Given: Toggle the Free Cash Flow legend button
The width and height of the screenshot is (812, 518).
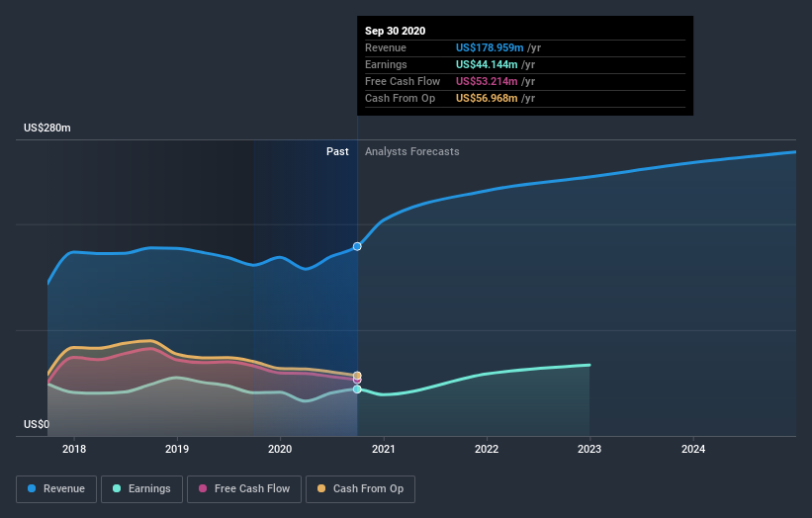Looking at the screenshot, I should (244, 489).
